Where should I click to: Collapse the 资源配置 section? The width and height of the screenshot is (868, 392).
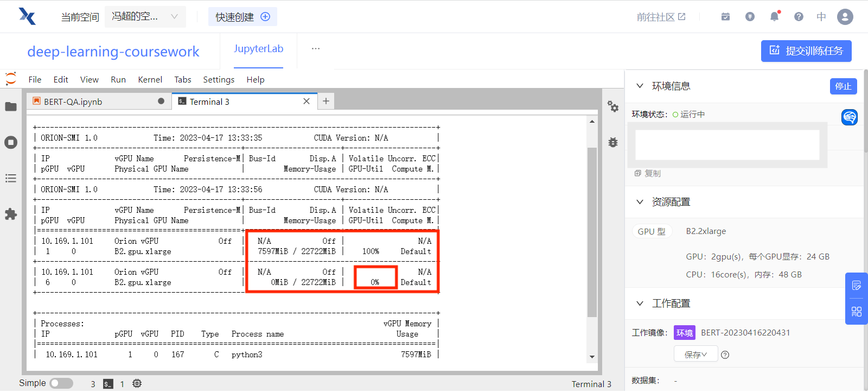640,202
